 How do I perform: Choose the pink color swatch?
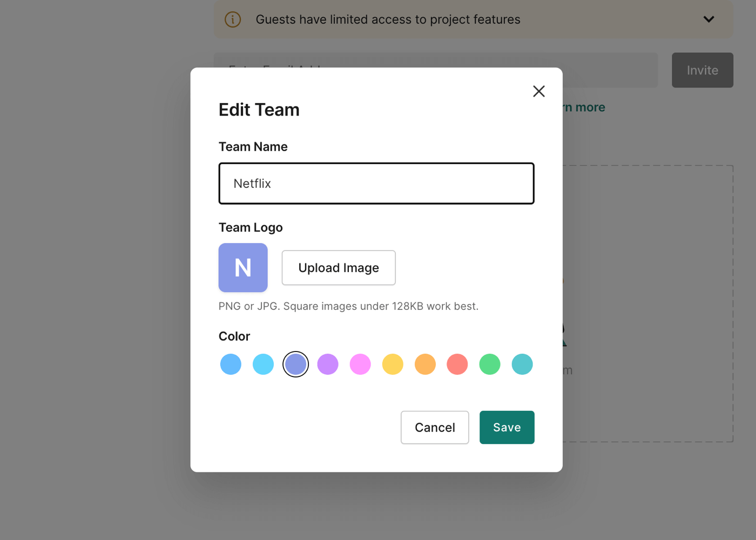360,364
